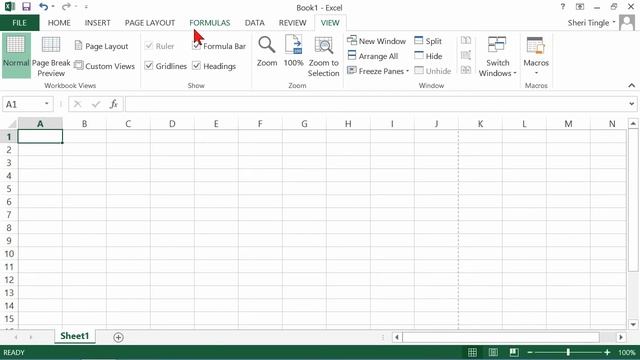Switch to Page Break Preview in status bar
640x360 pixels.
point(514,352)
